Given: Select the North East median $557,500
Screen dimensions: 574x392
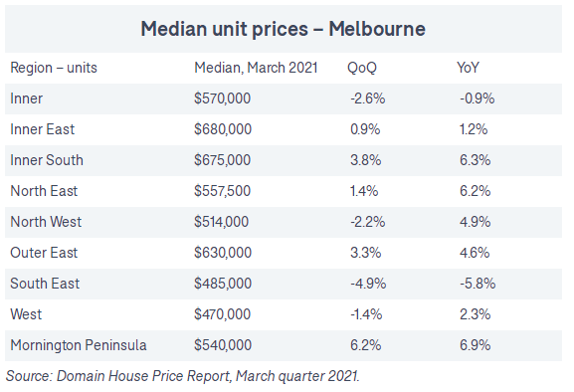Looking at the screenshot, I should [x=222, y=191].
